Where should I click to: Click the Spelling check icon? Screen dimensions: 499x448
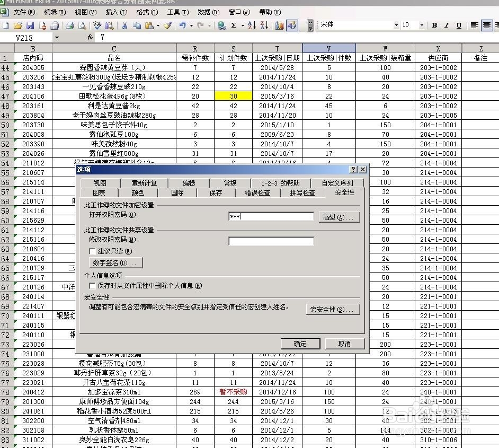click(98, 25)
